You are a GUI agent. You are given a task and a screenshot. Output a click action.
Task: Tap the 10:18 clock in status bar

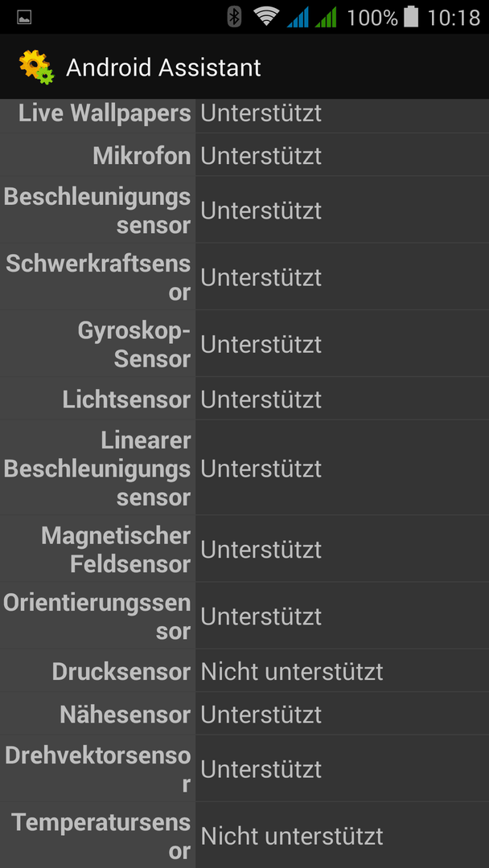tap(454, 18)
